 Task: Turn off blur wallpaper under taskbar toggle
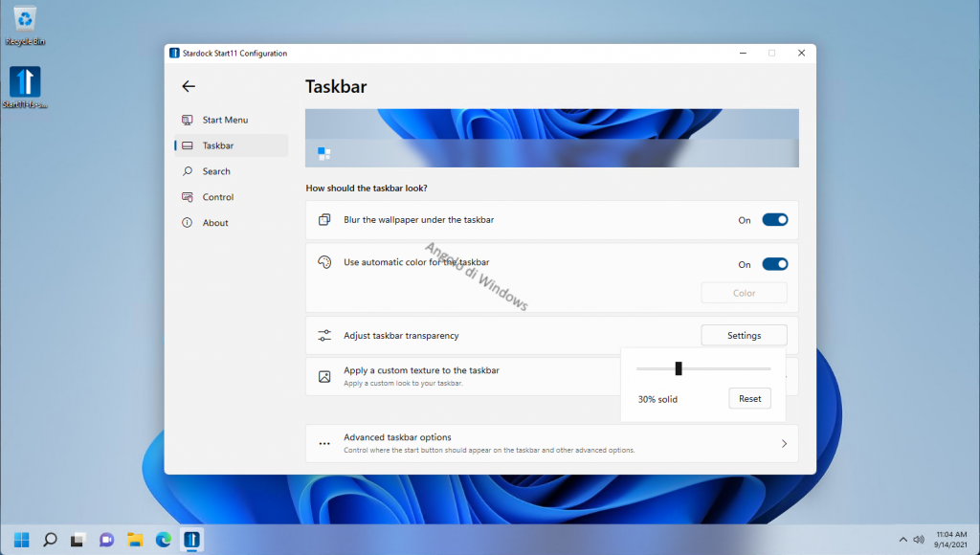click(774, 220)
